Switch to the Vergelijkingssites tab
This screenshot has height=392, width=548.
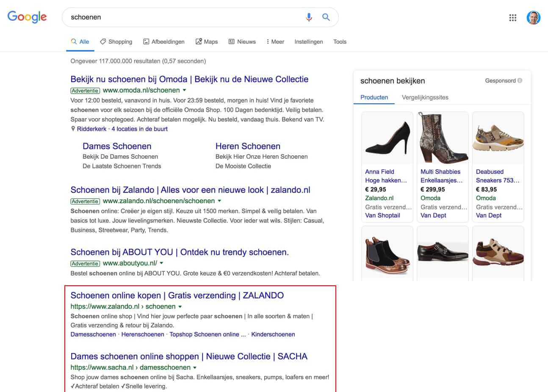coord(425,97)
